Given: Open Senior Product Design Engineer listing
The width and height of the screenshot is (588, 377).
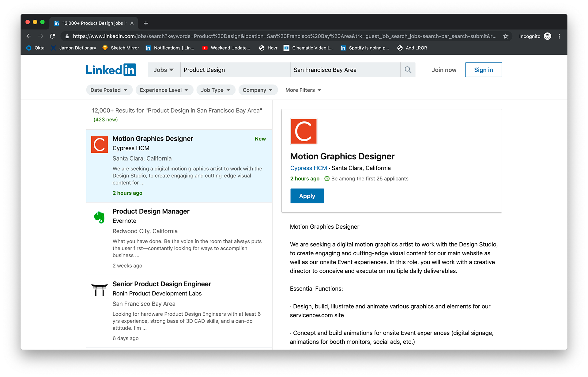Looking at the screenshot, I should 162,284.
